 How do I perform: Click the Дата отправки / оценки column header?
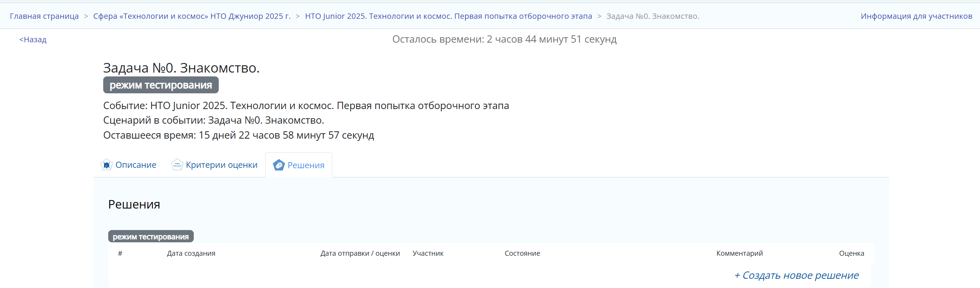tap(360, 253)
